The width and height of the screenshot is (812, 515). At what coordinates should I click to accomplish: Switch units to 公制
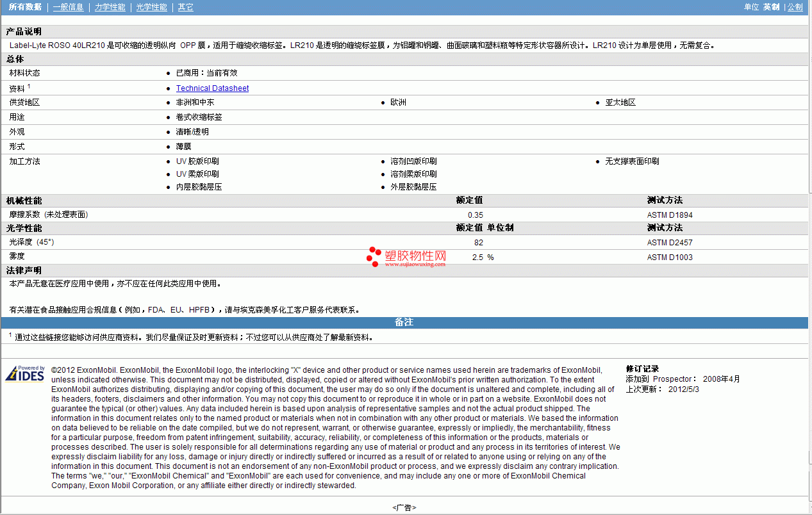tap(795, 7)
